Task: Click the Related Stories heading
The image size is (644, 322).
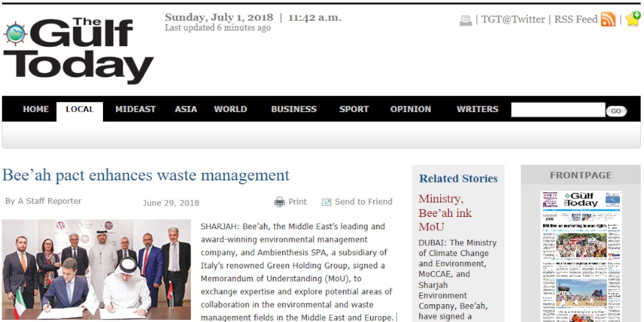Action: tap(458, 179)
